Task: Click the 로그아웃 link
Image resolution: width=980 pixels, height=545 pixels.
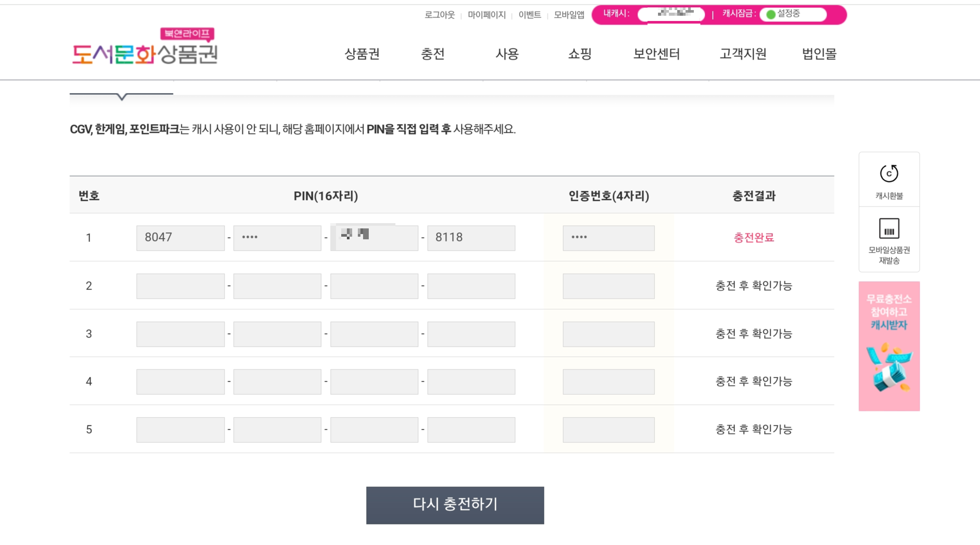Action: (440, 15)
